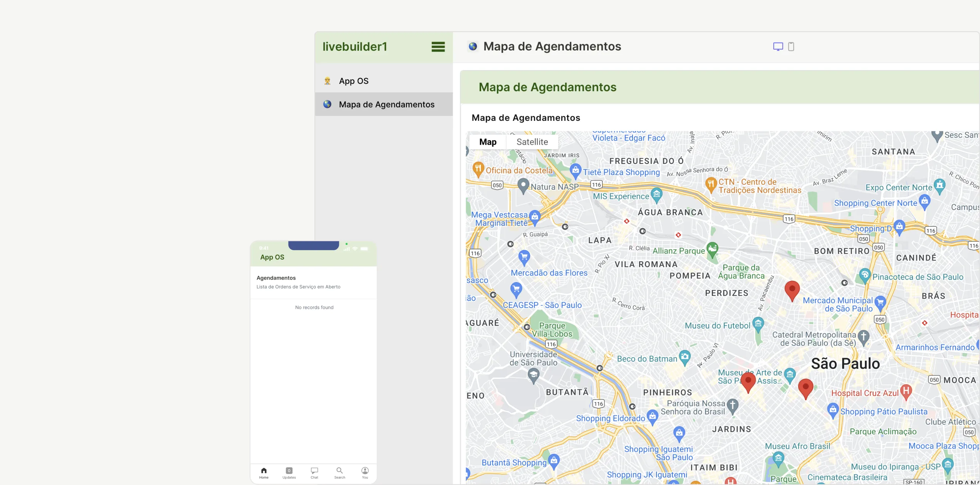Viewport: 980px width, 485px height.
Task: Click the Museu do Futebol pin
Action: pyautogui.click(x=758, y=324)
